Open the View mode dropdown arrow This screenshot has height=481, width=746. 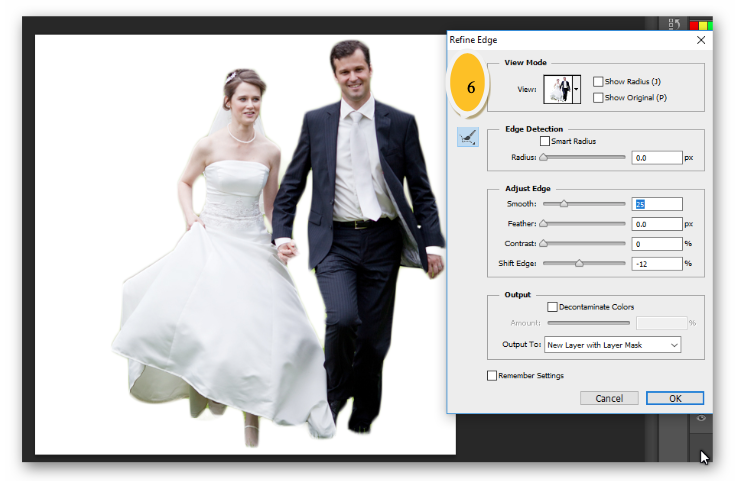pos(576,90)
